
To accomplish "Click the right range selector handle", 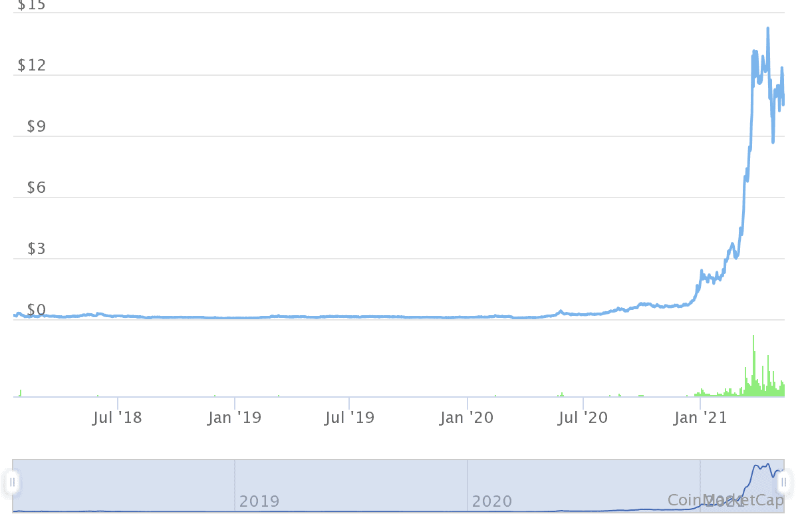I will click(784, 482).
